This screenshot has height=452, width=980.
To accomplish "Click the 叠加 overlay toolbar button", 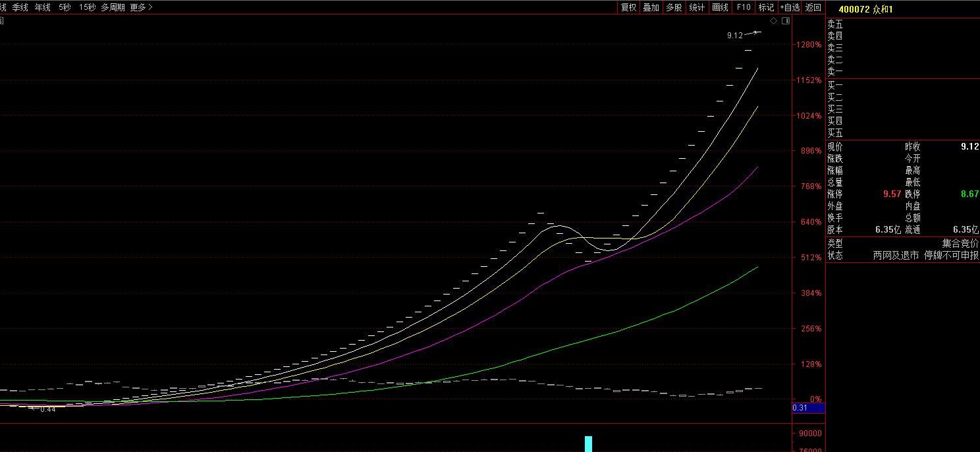I will tap(651, 7).
